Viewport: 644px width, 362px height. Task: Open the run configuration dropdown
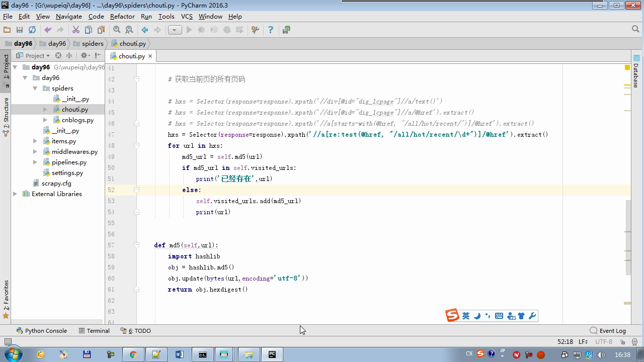pyautogui.click(x=175, y=30)
